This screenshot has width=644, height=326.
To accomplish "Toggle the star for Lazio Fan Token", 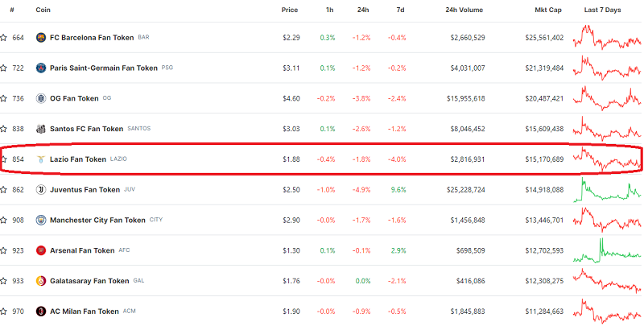I will tap(4, 159).
